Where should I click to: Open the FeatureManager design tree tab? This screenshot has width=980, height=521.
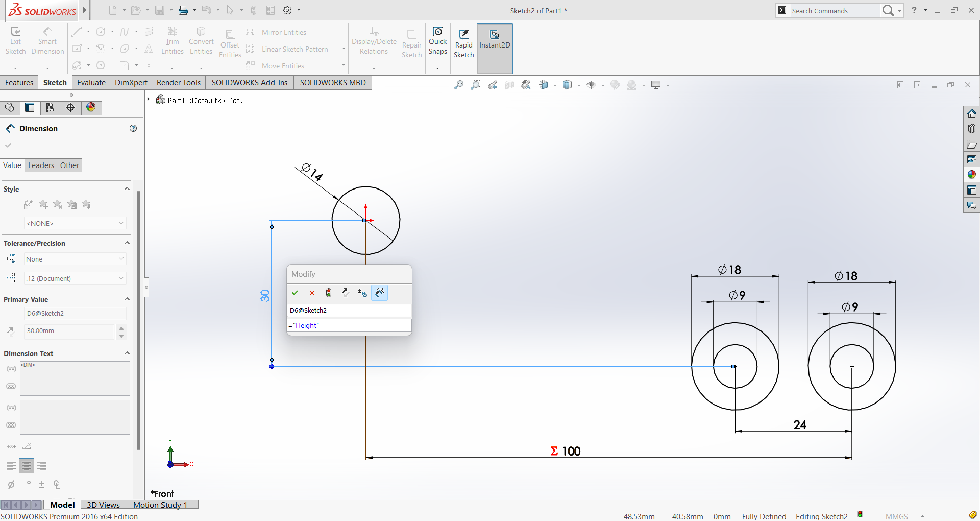tap(9, 108)
